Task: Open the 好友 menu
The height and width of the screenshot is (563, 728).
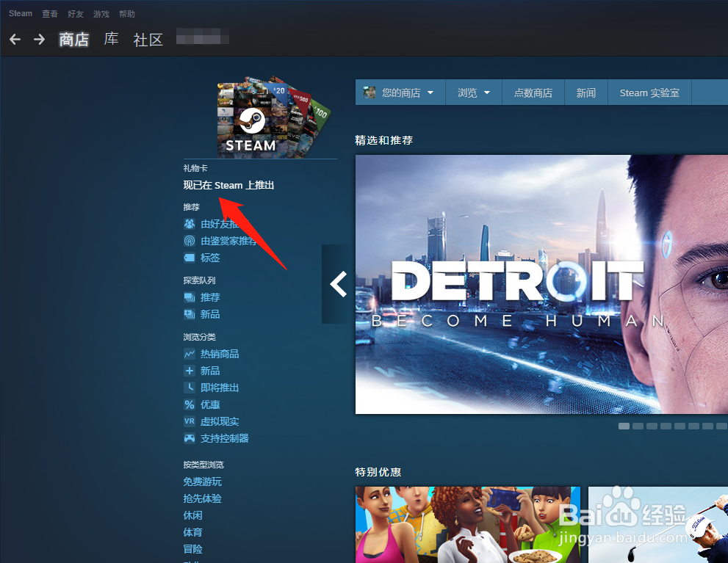Action: point(75,14)
